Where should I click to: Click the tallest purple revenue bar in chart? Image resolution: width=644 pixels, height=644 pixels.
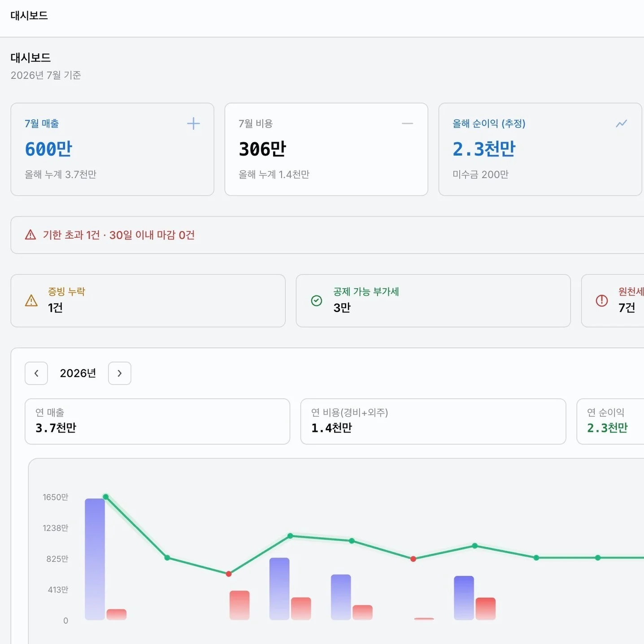coord(95,559)
